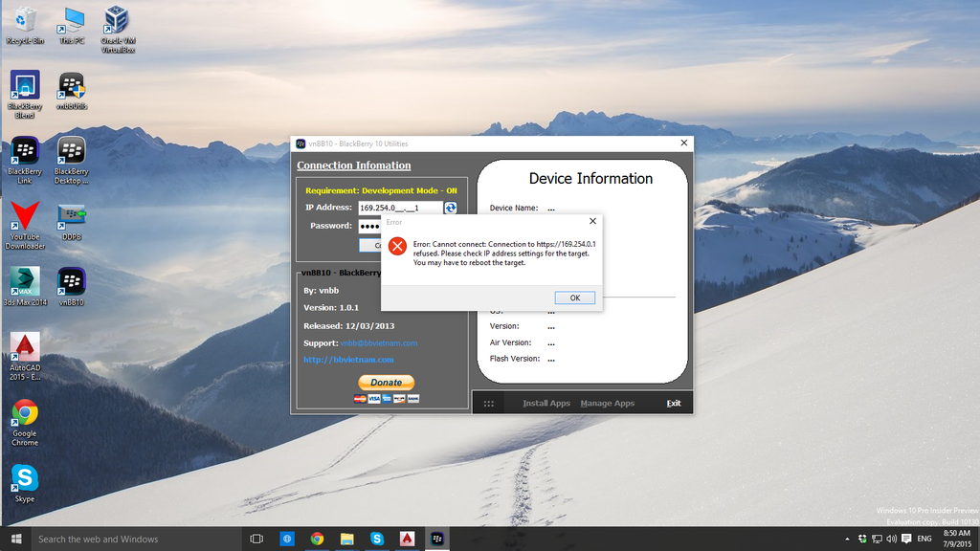Show hidden system tray icons

[847, 539]
